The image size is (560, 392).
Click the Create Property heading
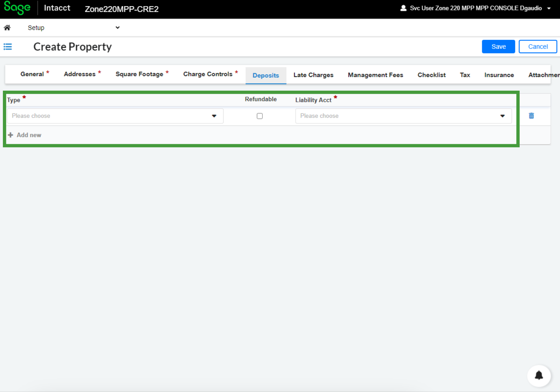click(x=72, y=47)
